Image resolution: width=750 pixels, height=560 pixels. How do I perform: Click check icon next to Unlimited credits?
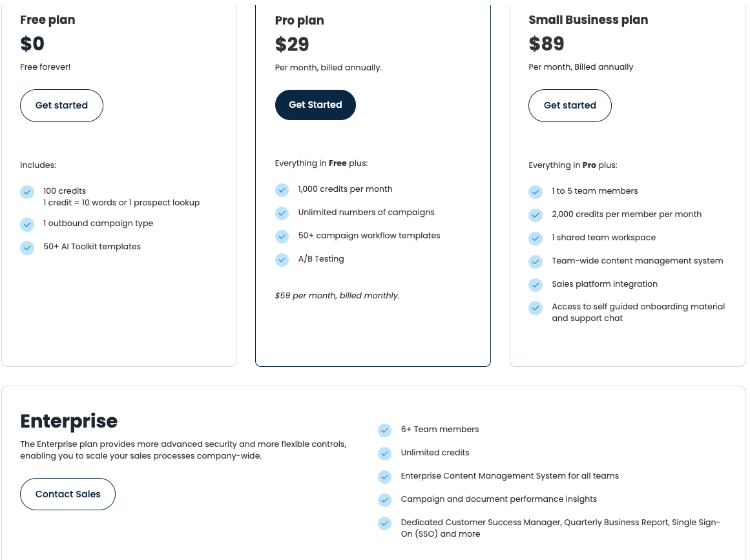384,453
